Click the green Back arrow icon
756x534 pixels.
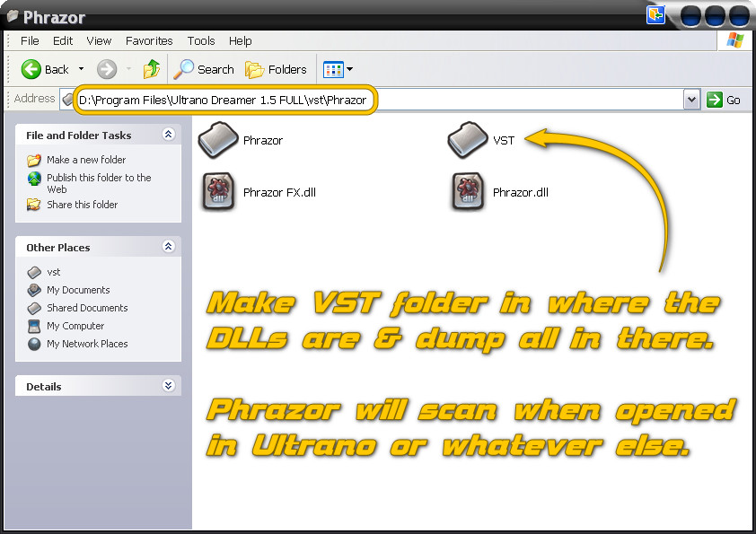[31, 69]
